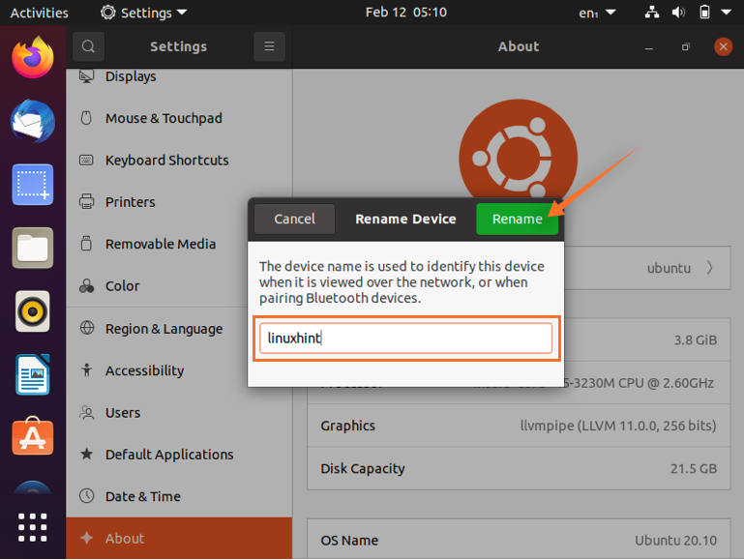This screenshot has width=744, height=560.
Task: Launch Rhythmbox music player from dock
Action: 32,311
